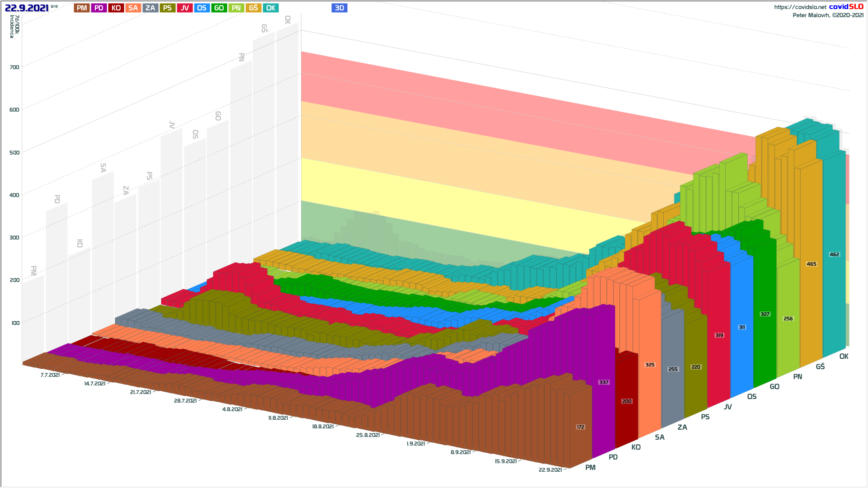Image resolution: width=868 pixels, height=488 pixels.
Task: Toggle the OK teal legend button
Action: (x=270, y=8)
